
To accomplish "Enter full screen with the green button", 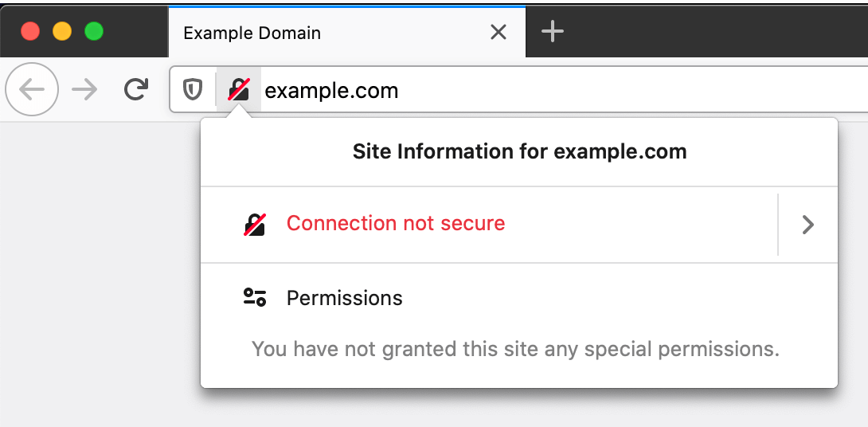I will coord(94,32).
